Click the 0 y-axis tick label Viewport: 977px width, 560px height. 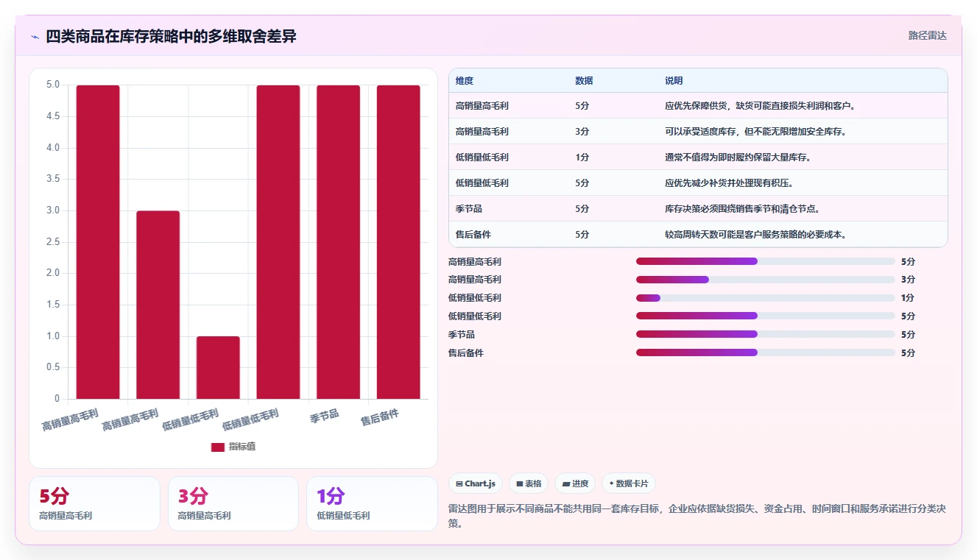pos(57,399)
